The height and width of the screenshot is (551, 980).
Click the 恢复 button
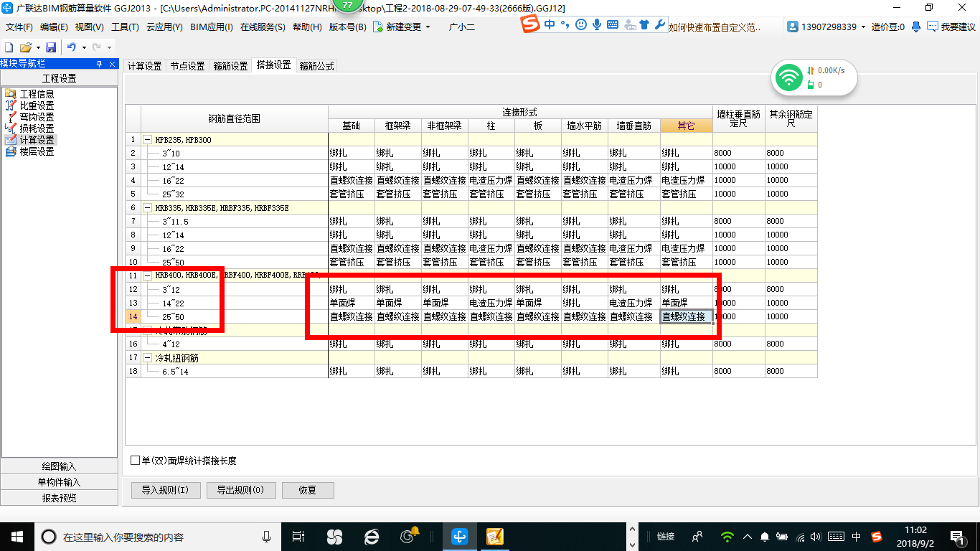308,491
